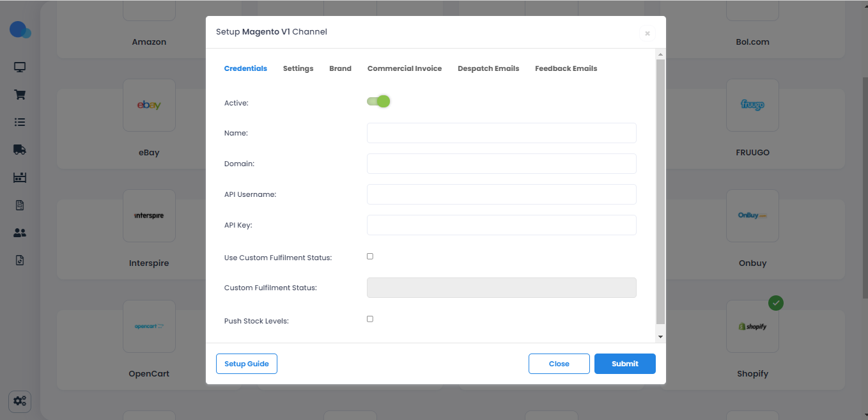Select the delivery truck sidebar icon
Screen dimensions: 868x420
20,150
